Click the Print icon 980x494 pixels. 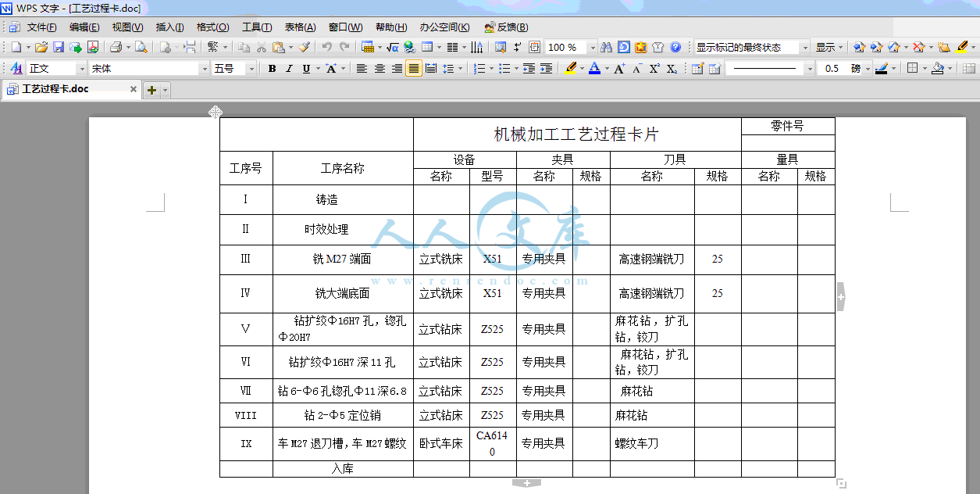click(x=116, y=48)
